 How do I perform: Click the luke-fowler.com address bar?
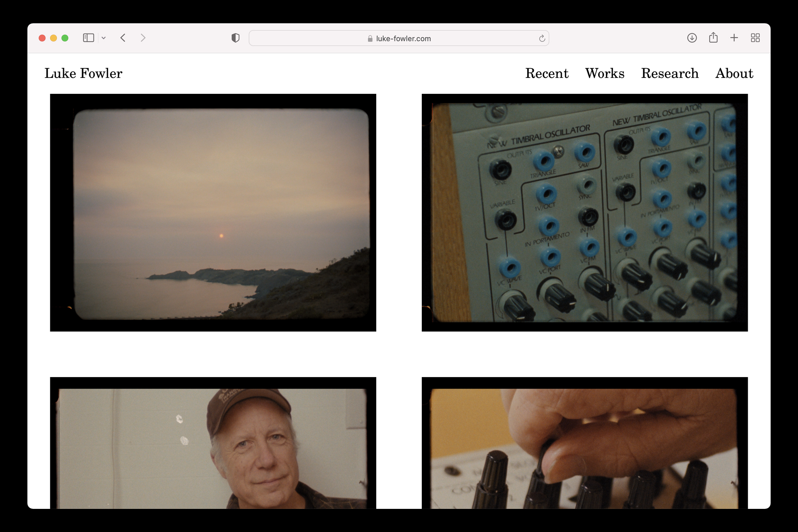click(399, 38)
